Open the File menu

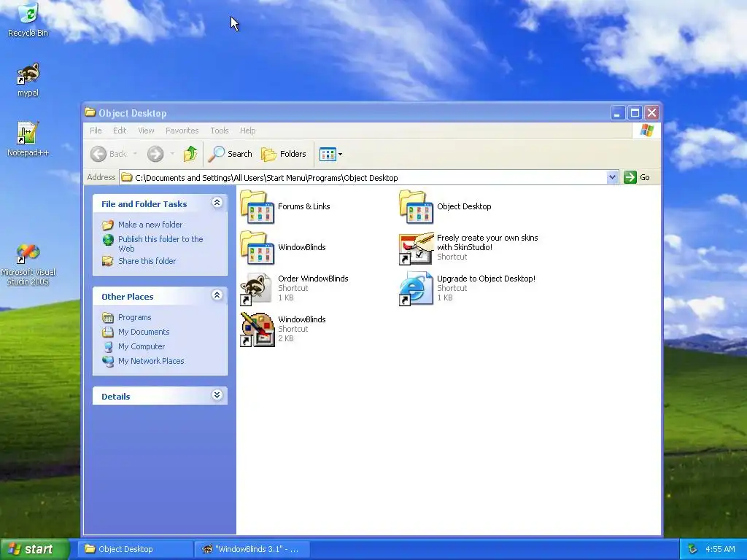click(96, 131)
